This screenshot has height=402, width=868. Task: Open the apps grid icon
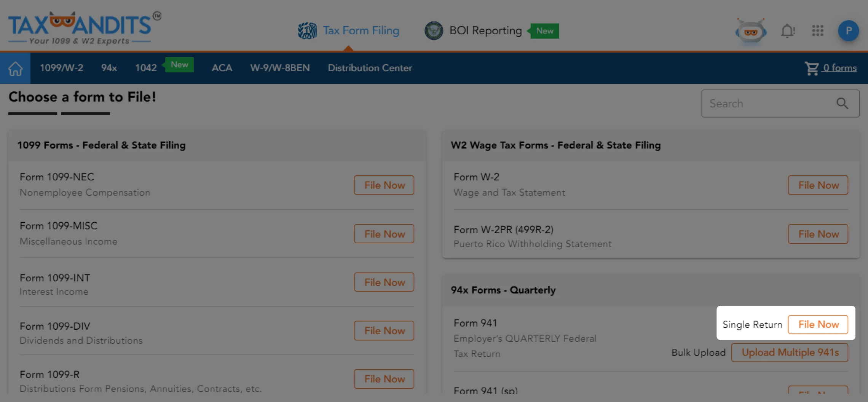(x=817, y=31)
